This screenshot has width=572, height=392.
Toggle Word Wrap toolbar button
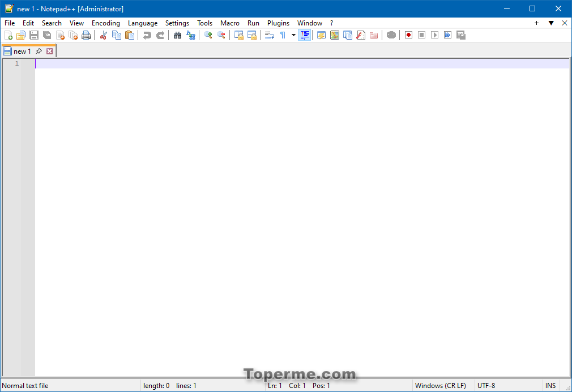[270, 35]
